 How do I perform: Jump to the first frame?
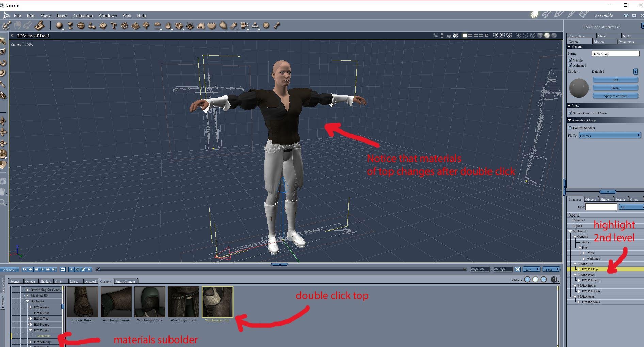click(25, 269)
